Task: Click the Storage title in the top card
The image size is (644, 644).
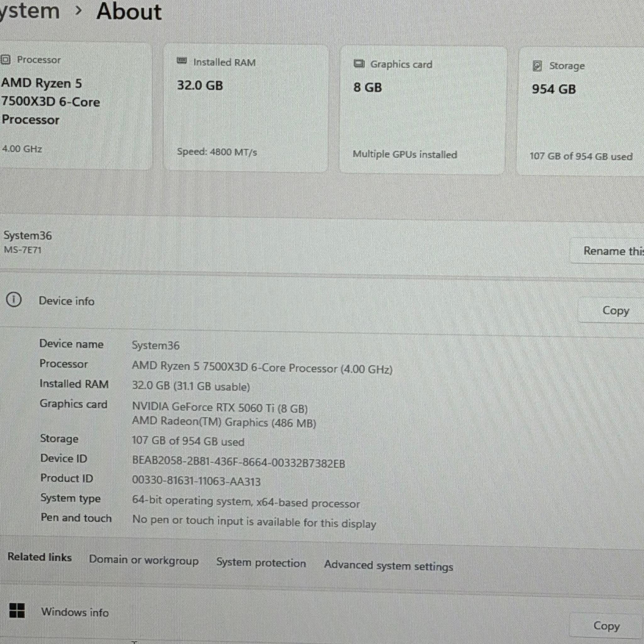Action: coord(567,66)
